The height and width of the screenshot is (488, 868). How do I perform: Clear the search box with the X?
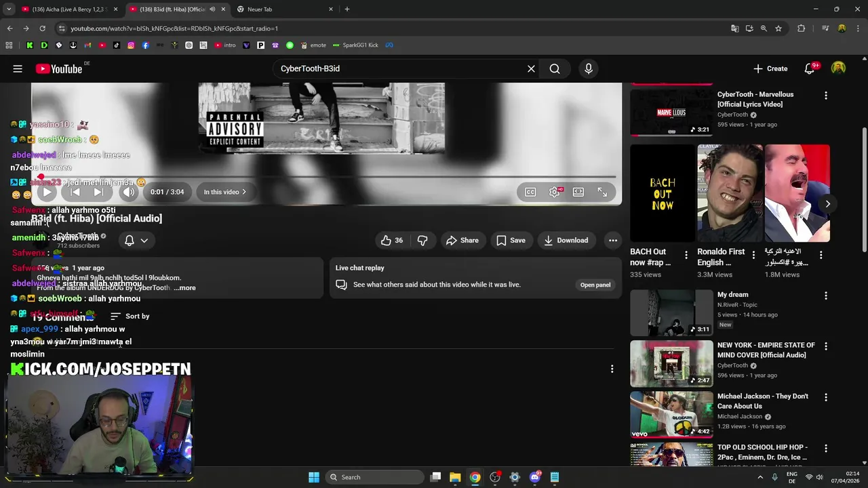[x=531, y=68]
